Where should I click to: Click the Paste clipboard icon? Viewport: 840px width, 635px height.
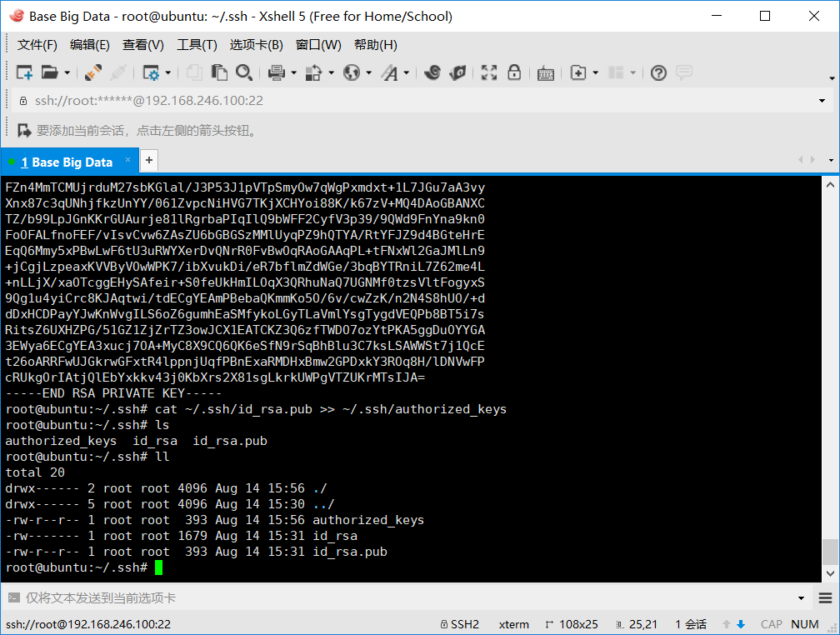tap(219, 72)
